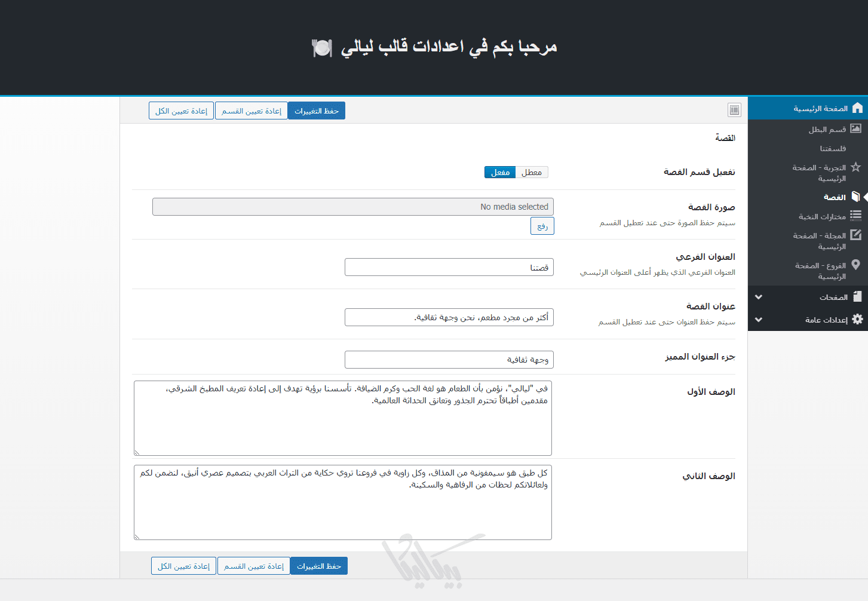This screenshot has width=868, height=601.
Task: Disable the story section with معطل
Action: [531, 172]
